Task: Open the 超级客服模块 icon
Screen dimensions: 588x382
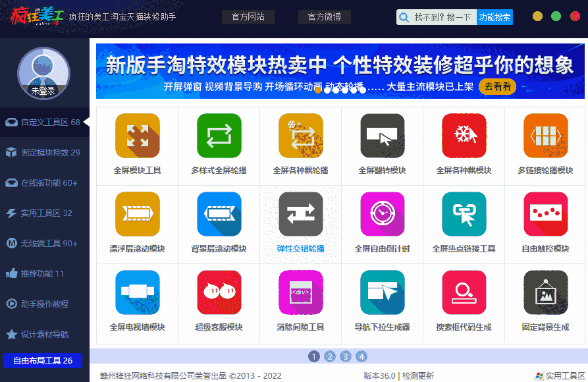Action: click(219, 292)
